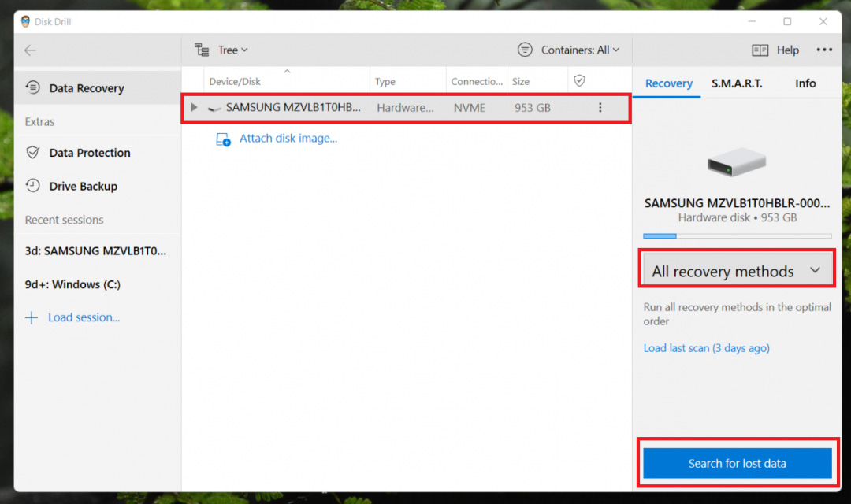Open the Info tab
The height and width of the screenshot is (504, 851).
[x=805, y=83]
